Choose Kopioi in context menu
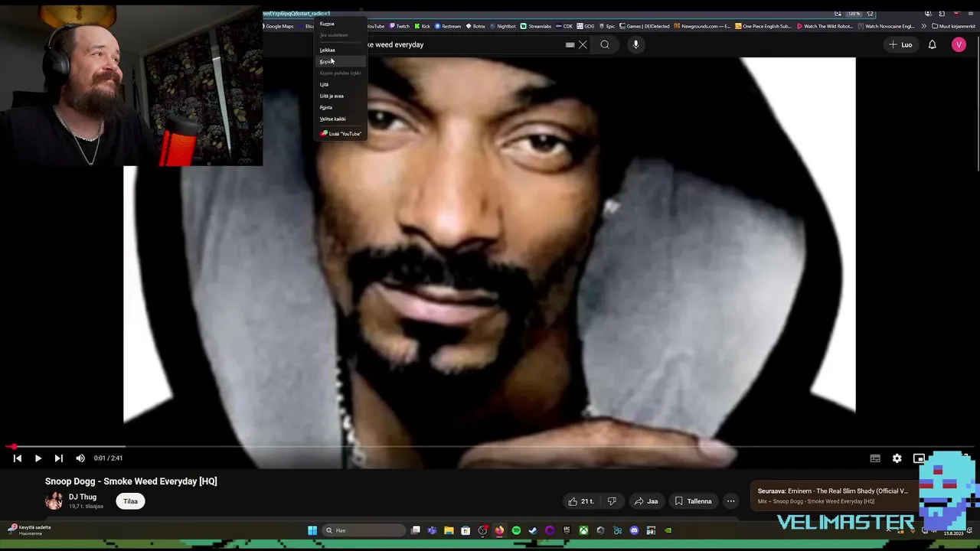This screenshot has width=980, height=551. coord(341,61)
